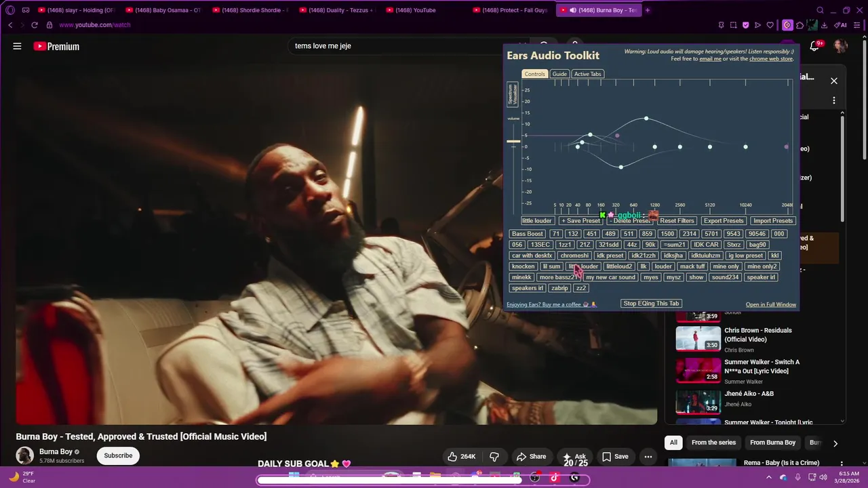868x488 pixels.
Task: Open browser easy setup sliders icon
Action: 857,25
